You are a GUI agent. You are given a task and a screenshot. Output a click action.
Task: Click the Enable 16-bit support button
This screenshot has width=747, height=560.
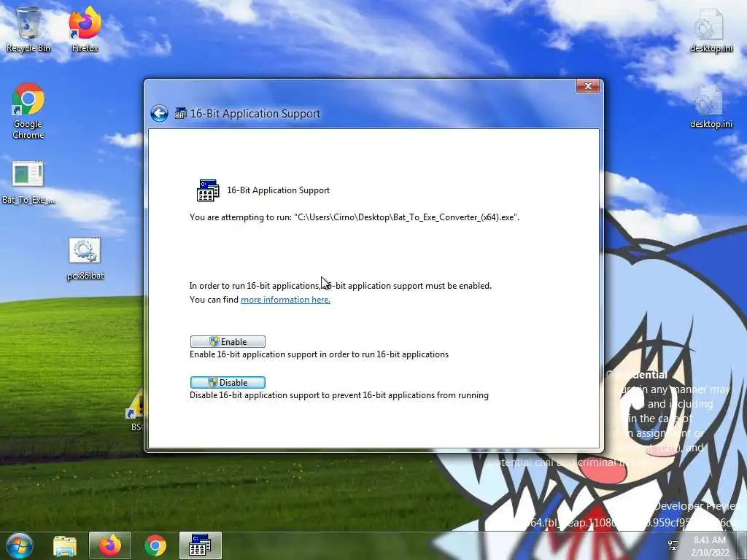point(228,341)
